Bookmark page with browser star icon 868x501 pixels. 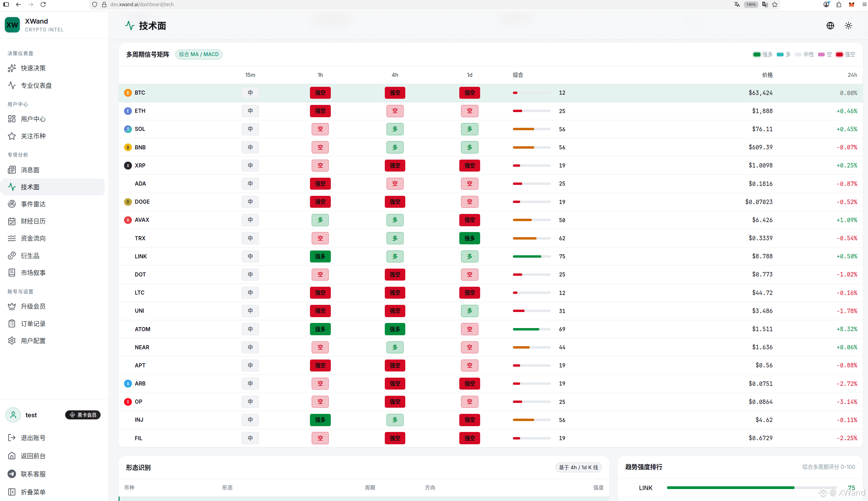(775, 4)
